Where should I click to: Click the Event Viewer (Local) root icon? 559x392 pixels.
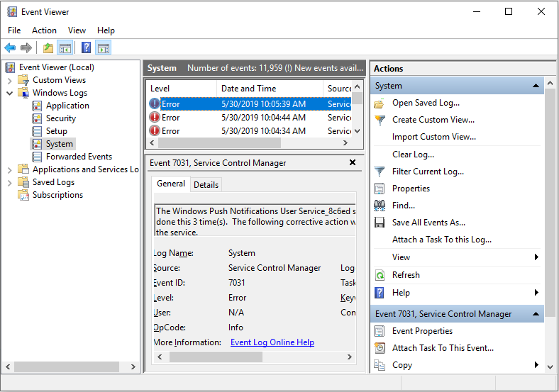point(11,67)
